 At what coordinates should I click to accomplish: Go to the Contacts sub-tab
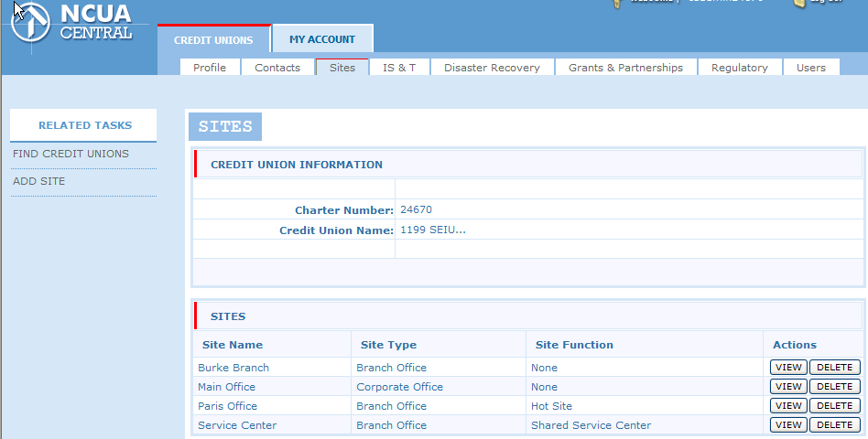click(x=277, y=68)
